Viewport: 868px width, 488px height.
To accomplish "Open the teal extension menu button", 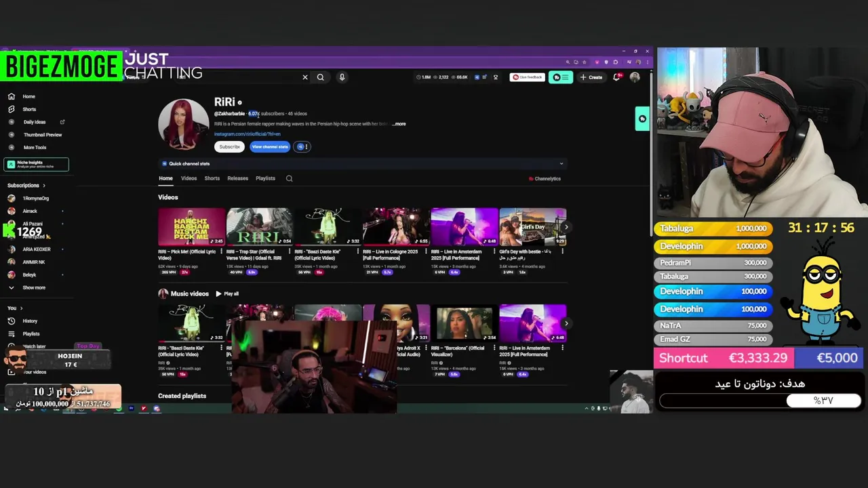I will coord(561,77).
